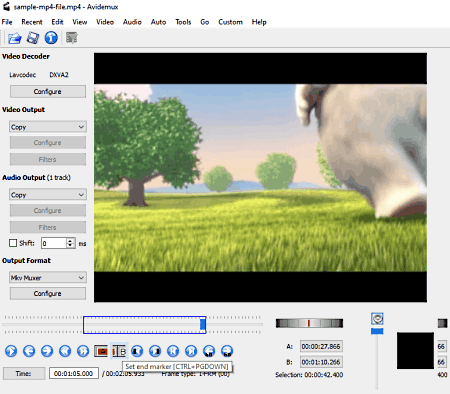
Task: Expand the Video Output Copy dropdown
Action: click(x=48, y=127)
